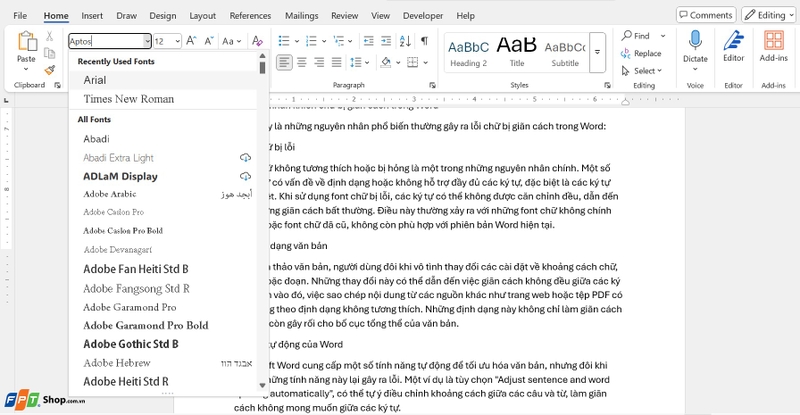The image size is (800, 415).
Task: Download the Abadi Extra Light font
Action: coord(245,158)
